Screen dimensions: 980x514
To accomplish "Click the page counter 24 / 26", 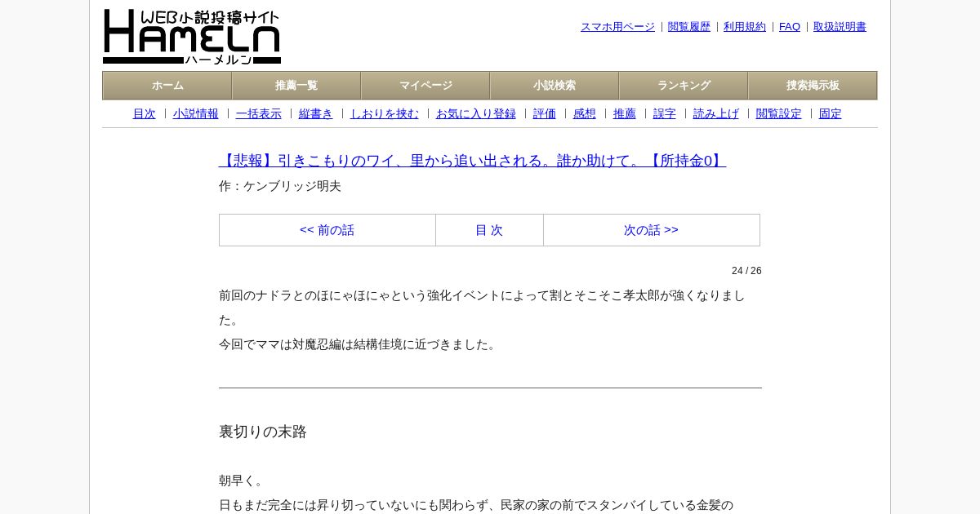I will [746, 271].
